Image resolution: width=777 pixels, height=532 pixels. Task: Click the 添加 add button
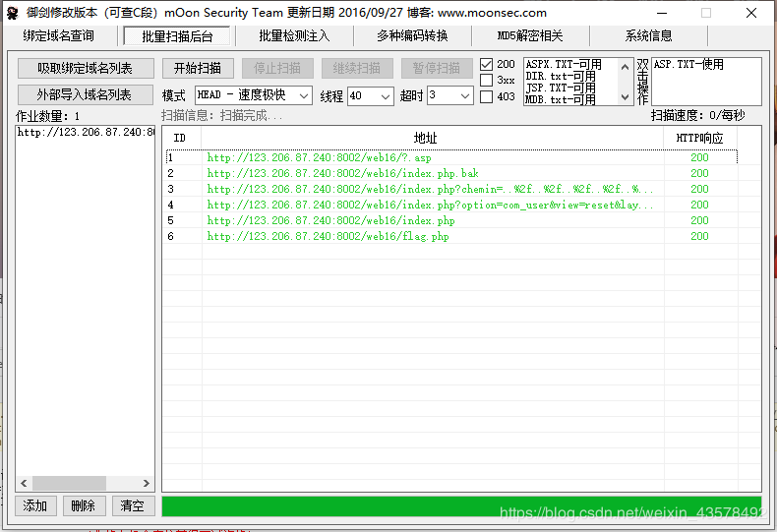35,505
